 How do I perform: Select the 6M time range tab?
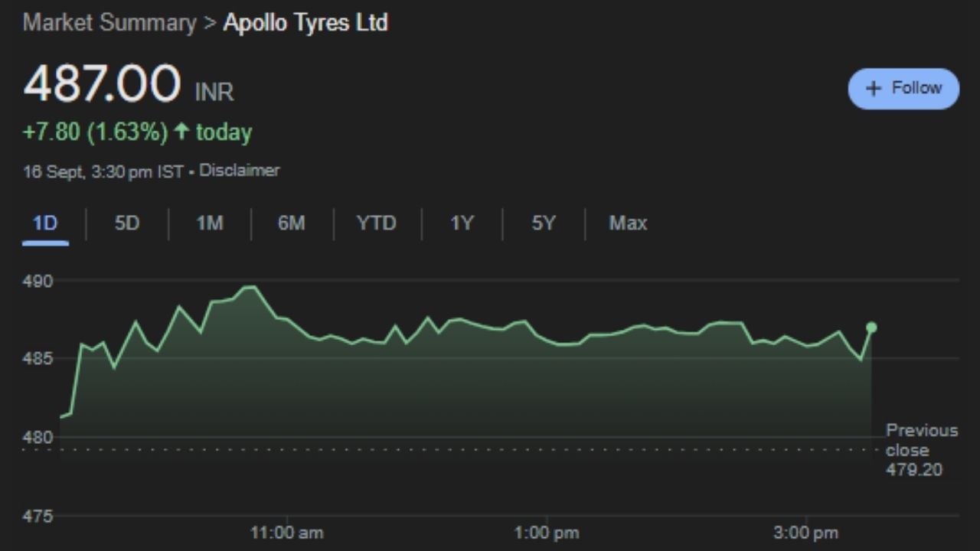291,223
